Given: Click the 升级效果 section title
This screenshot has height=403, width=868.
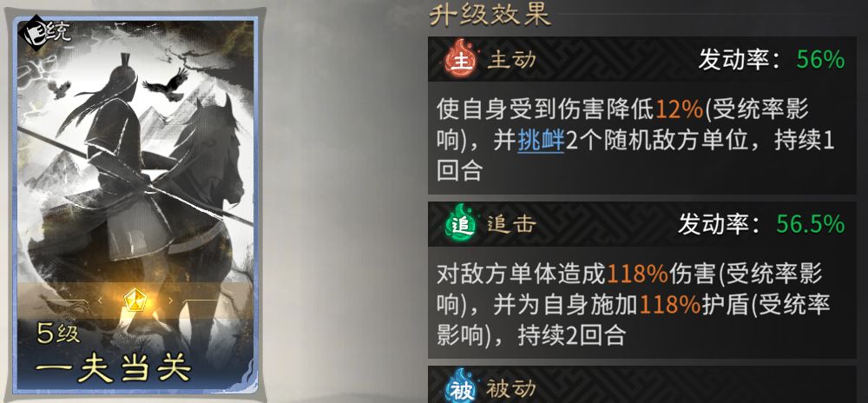Looking at the screenshot, I should pyautogui.click(x=490, y=15).
